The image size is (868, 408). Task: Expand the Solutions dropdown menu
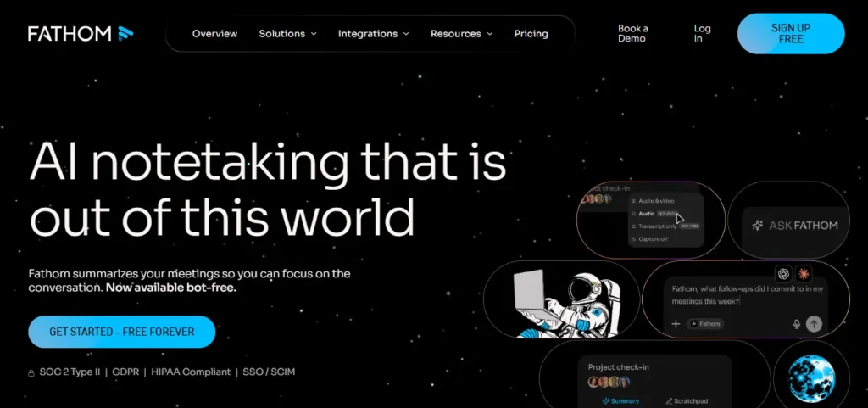288,34
